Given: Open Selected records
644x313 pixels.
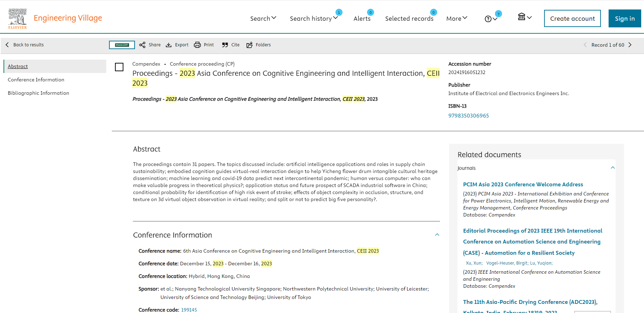Looking at the screenshot, I should 409,18.
